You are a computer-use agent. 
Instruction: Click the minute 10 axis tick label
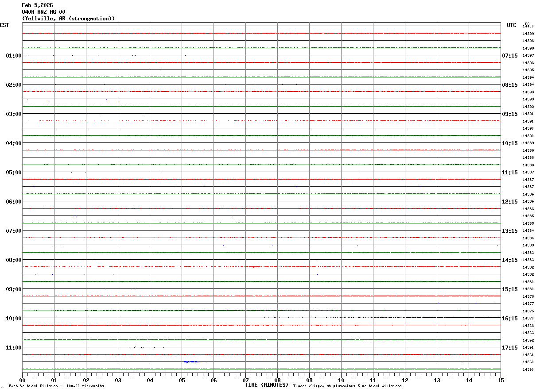[x=342, y=380]
